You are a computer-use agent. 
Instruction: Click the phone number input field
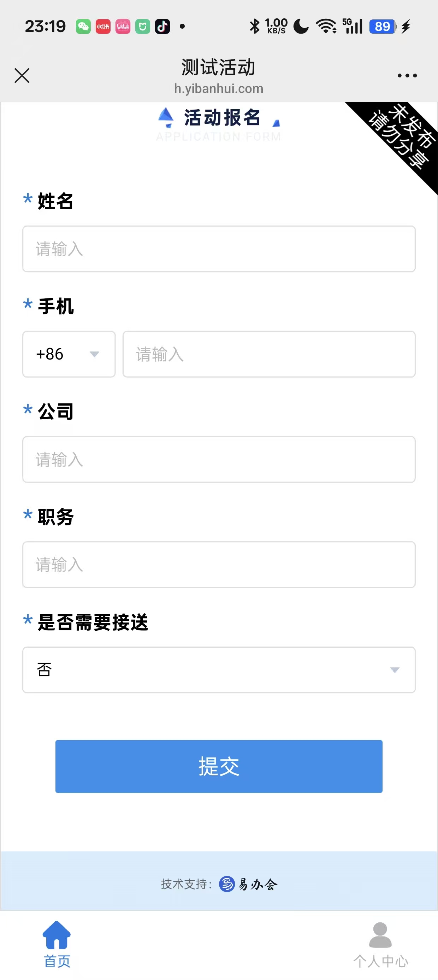coord(269,354)
